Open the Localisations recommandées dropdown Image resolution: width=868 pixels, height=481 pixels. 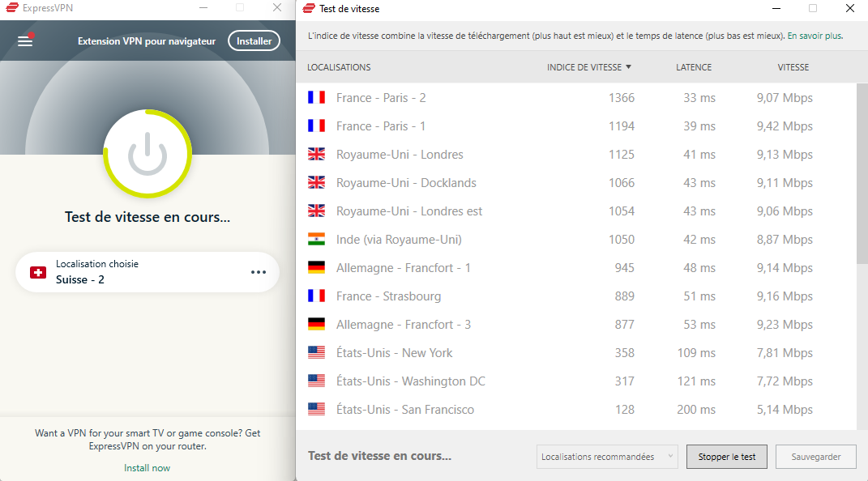pyautogui.click(x=607, y=457)
